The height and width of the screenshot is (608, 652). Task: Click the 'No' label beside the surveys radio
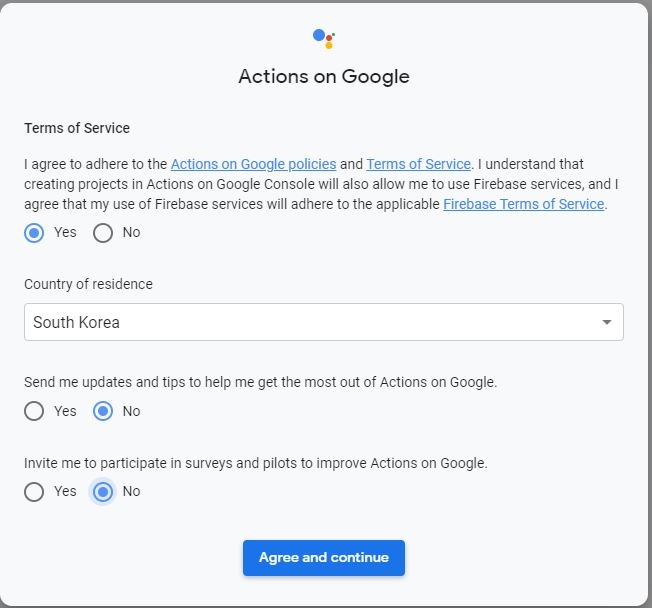(x=131, y=492)
